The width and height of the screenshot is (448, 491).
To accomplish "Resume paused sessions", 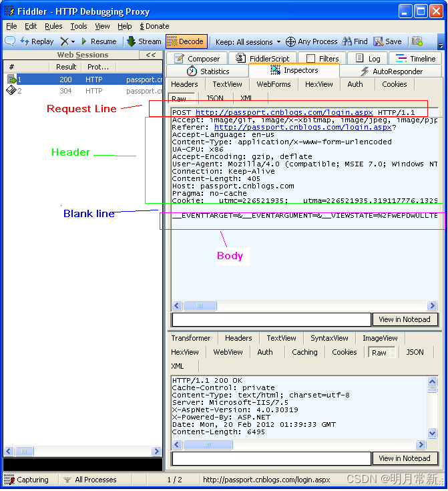I will coord(99,41).
